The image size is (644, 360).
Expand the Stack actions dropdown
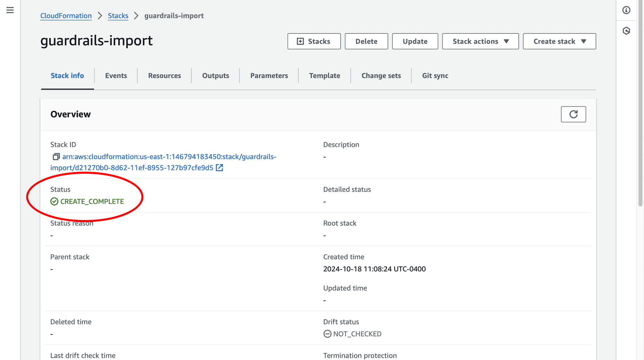[480, 41]
